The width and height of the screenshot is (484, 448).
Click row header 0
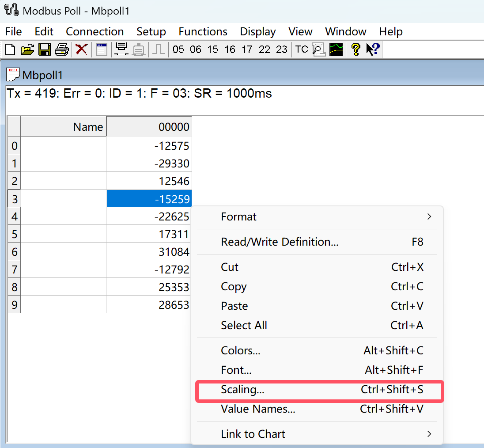14,145
